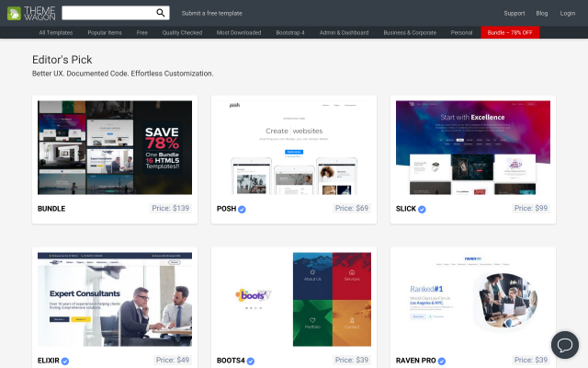Click RAVEN PRO Price: $39 tag
The image size is (588, 368).
(531, 360)
